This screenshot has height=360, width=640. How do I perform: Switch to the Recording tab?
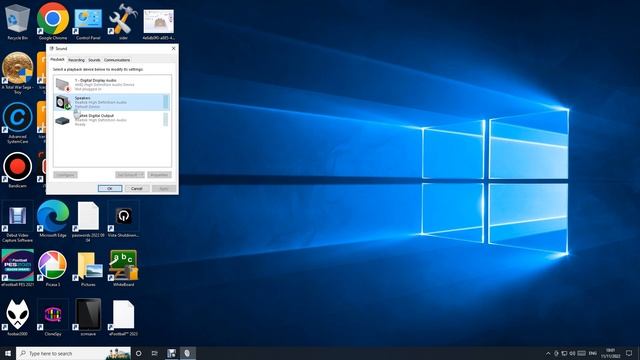click(x=76, y=60)
